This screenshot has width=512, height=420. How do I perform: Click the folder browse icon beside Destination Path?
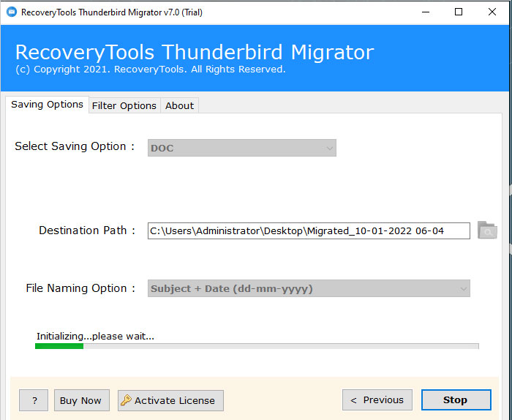[x=487, y=230]
